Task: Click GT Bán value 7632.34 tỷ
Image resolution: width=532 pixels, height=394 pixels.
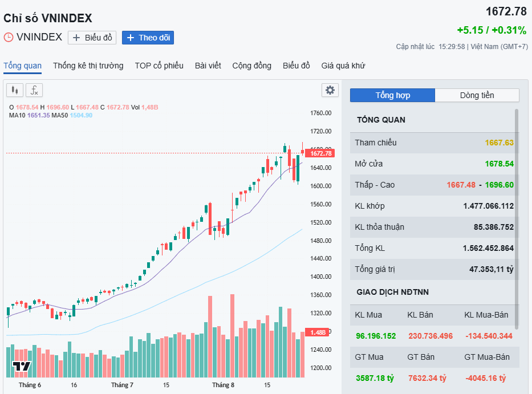Action: point(427,378)
